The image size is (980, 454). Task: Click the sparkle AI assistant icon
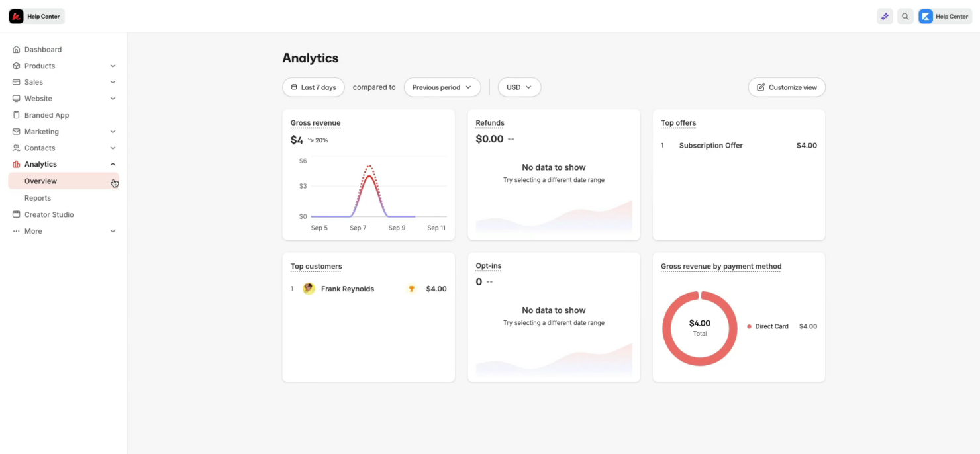pyautogui.click(x=885, y=16)
